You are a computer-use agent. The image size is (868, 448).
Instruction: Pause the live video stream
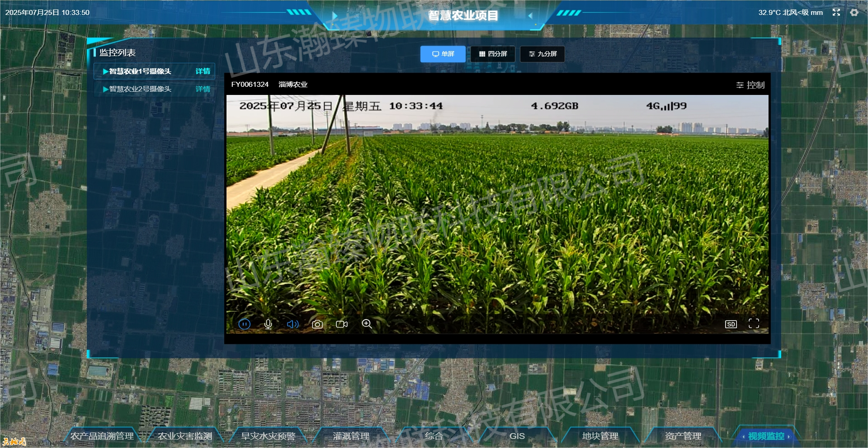pyautogui.click(x=244, y=324)
